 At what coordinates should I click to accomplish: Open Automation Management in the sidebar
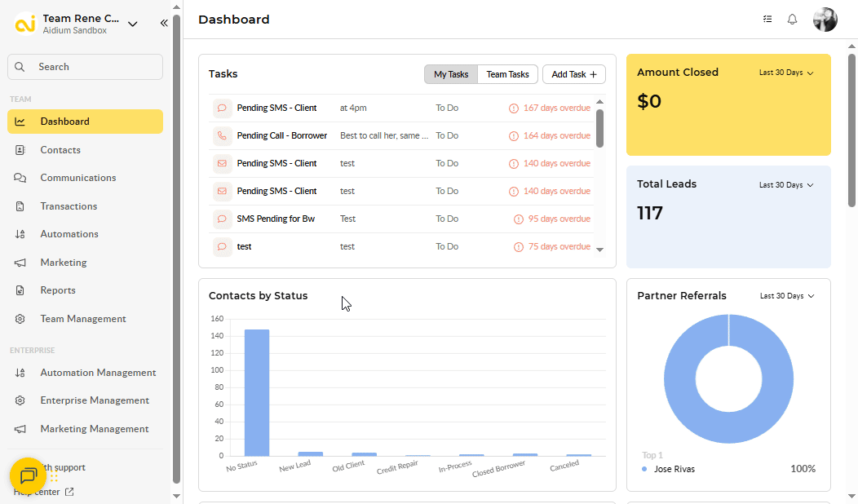pos(98,373)
